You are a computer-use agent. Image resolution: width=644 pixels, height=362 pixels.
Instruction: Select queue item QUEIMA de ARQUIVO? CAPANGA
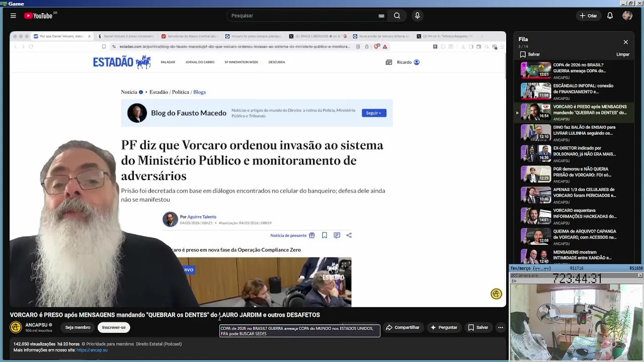(x=575, y=236)
